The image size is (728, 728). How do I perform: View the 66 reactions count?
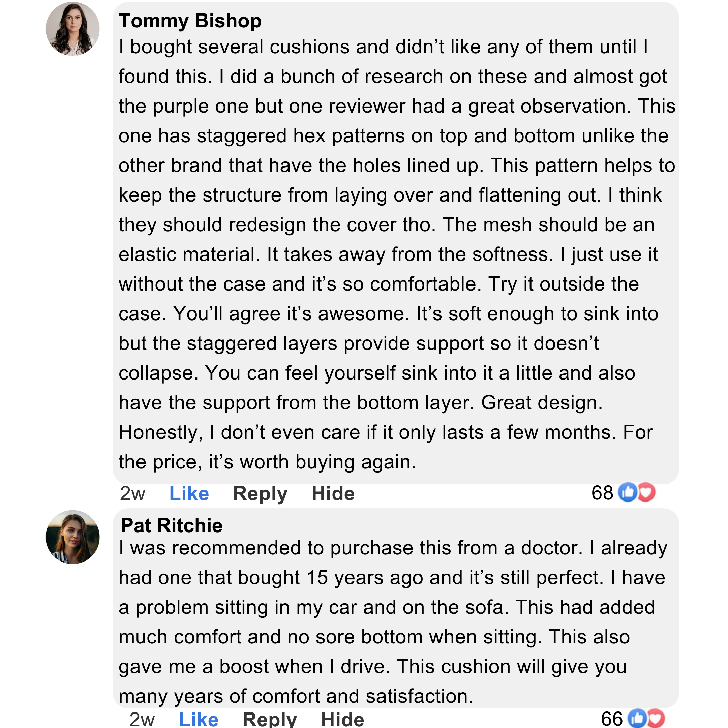pyautogui.click(x=612, y=719)
